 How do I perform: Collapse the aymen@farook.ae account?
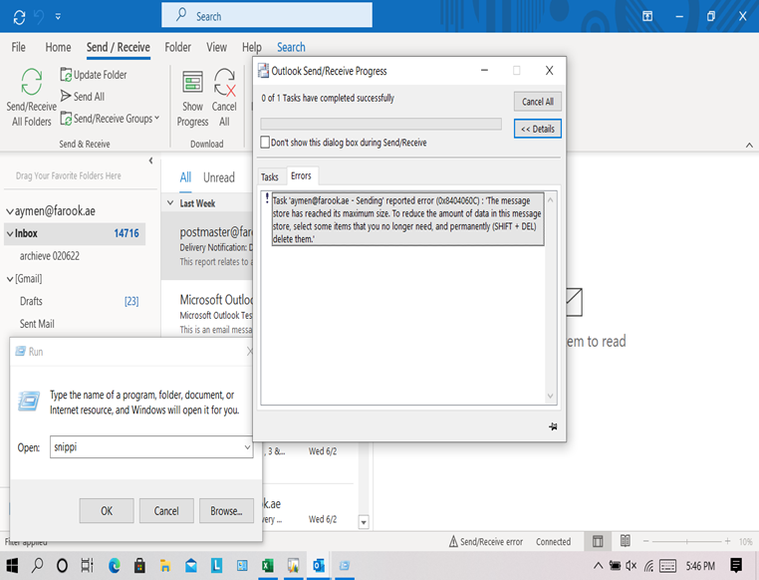click(x=10, y=212)
